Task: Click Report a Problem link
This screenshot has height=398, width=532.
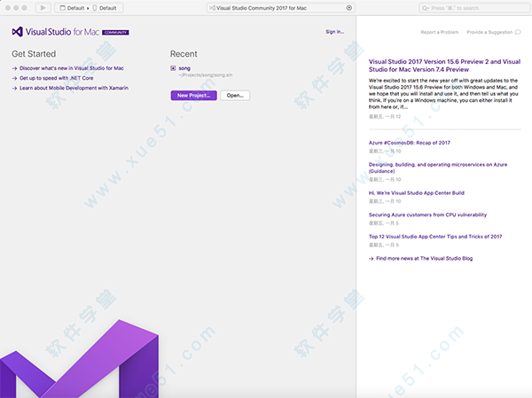Action: 440,32
